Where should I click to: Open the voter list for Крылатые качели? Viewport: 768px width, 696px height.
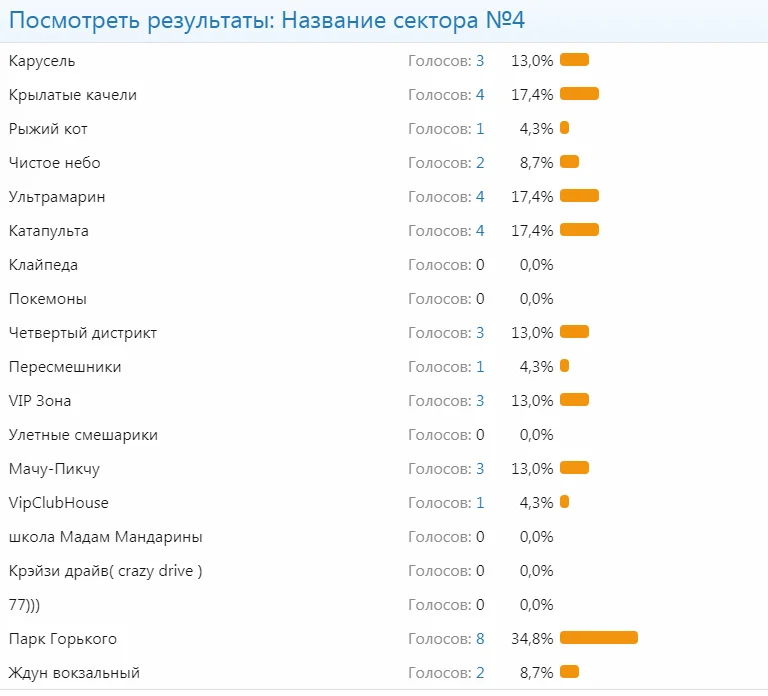(480, 95)
